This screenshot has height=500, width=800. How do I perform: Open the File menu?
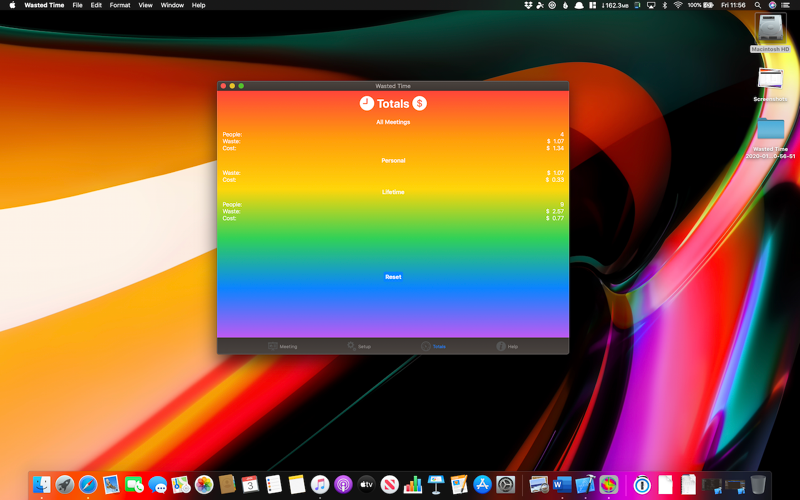[x=77, y=5]
